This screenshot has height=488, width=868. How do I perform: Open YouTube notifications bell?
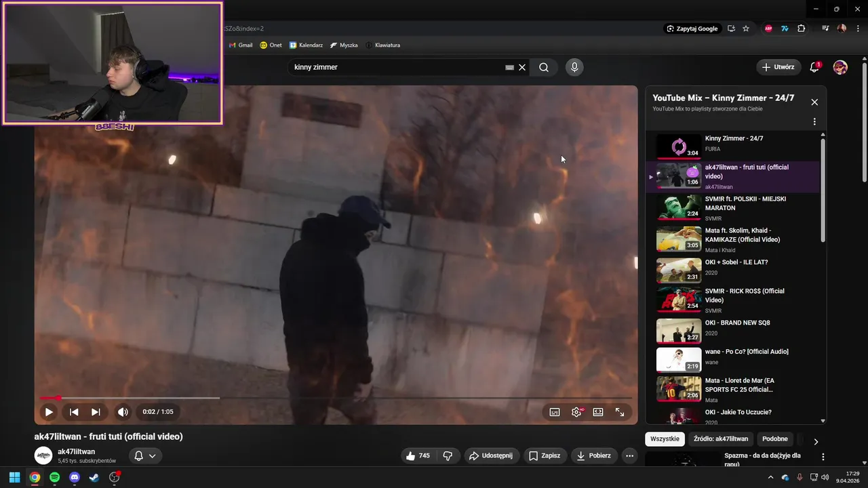(x=815, y=67)
